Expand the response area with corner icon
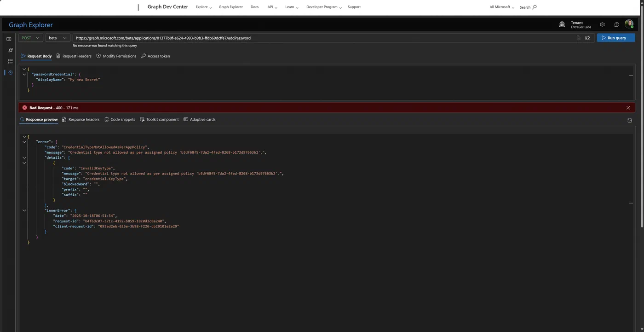Image resolution: width=644 pixels, height=332 pixels. [630, 120]
